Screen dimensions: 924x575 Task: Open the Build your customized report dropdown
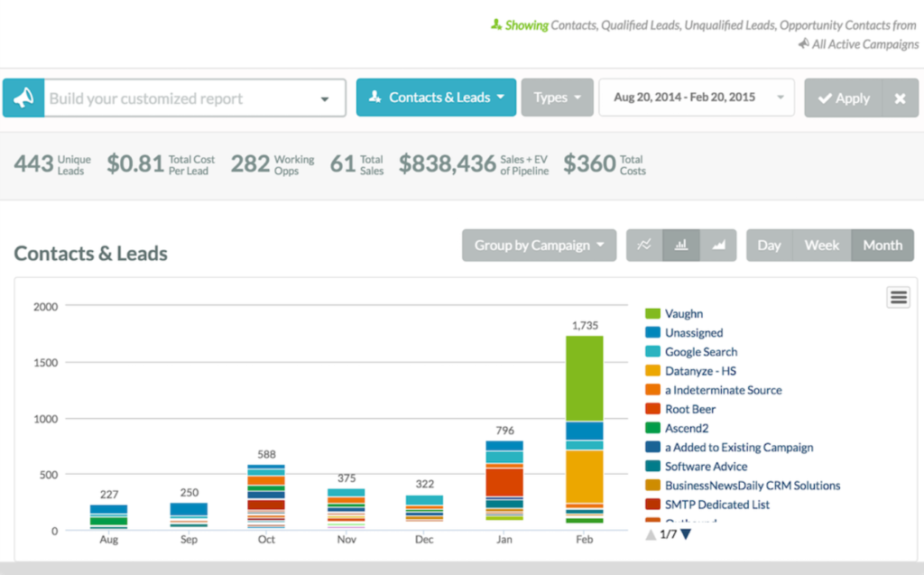(x=195, y=97)
